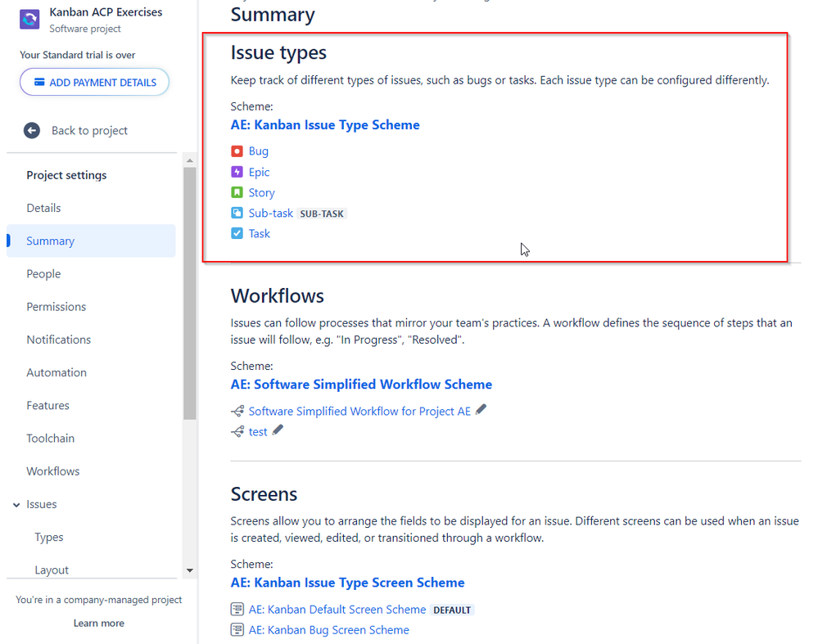
Task: Open Types under Issues
Action: click(x=49, y=537)
